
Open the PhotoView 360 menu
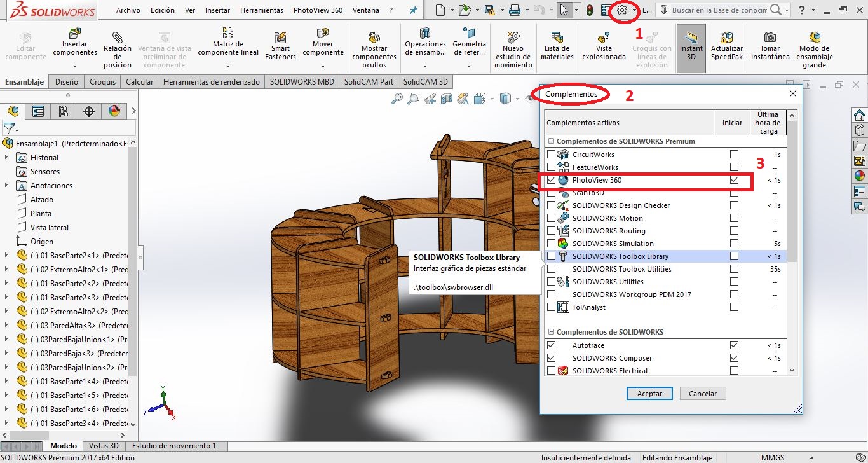pyautogui.click(x=318, y=10)
